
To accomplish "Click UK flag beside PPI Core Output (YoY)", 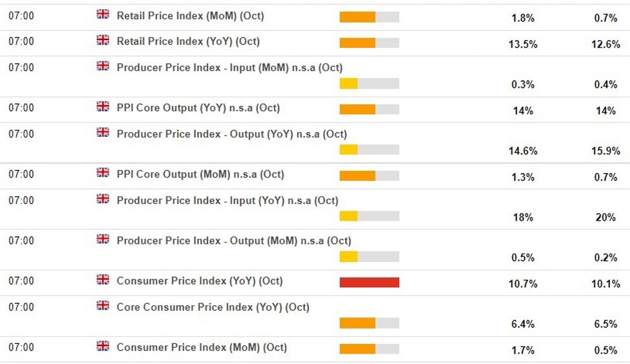I will 103,106.
